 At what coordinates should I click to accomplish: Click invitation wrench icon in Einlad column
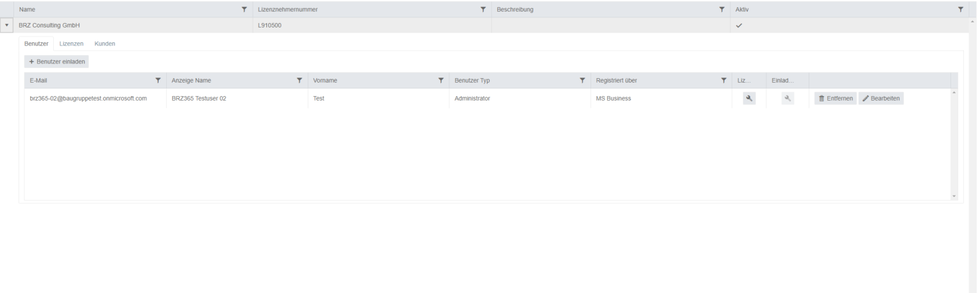[788, 98]
